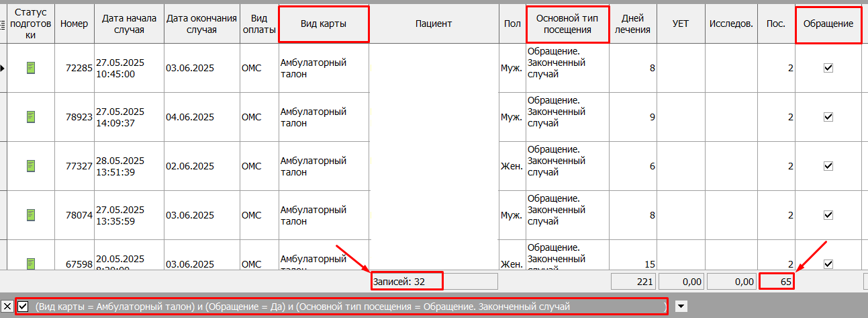The width and height of the screenshot is (868, 318).
Task: Click the current-row indicator arrow beside record 72285
Action: (3, 68)
